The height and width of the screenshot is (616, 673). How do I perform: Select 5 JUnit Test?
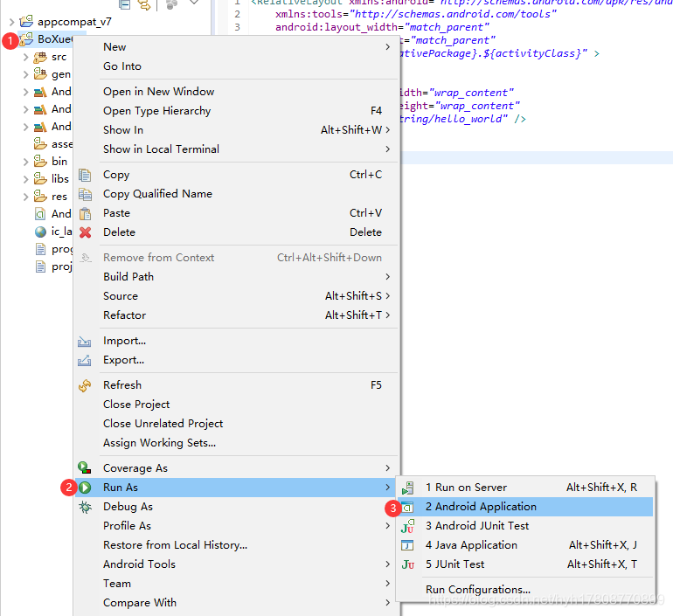click(x=525, y=564)
